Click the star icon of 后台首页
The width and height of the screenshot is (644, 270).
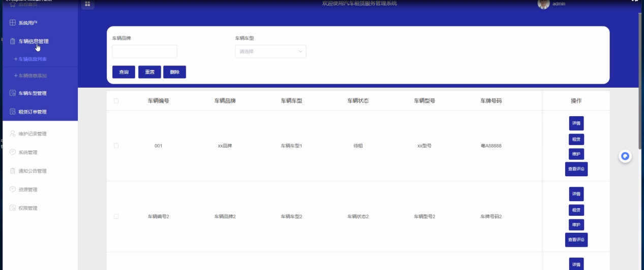[13, 4]
